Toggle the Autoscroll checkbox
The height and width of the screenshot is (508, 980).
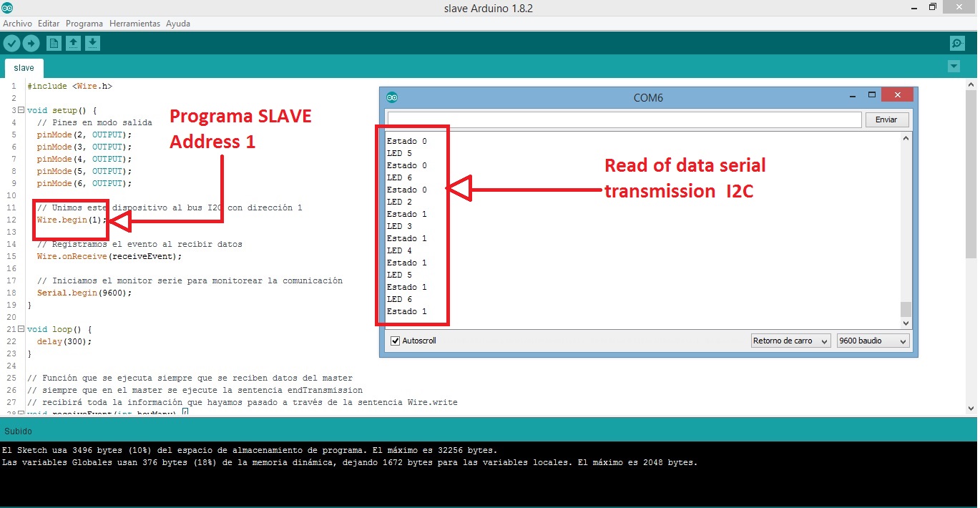coord(396,341)
